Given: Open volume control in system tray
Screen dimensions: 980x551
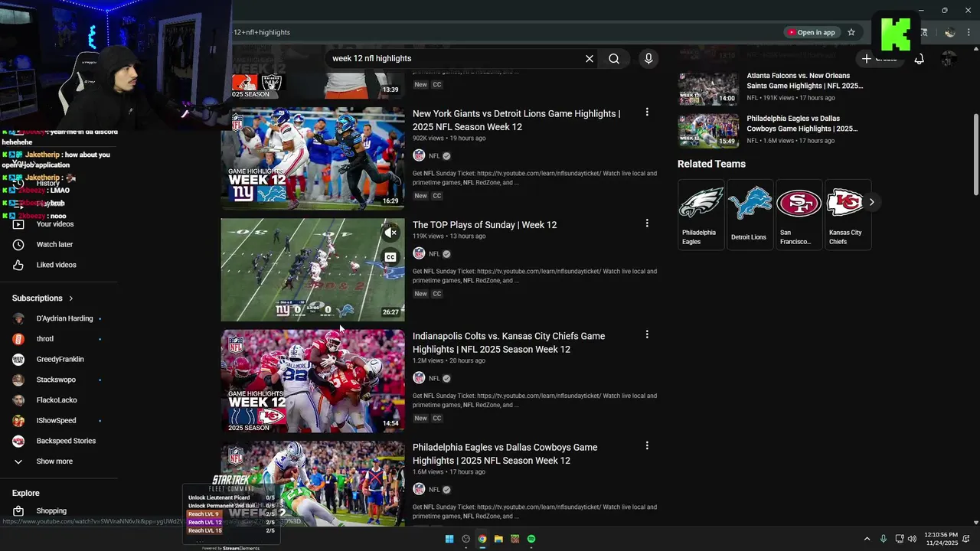Looking at the screenshot, I should tap(911, 539).
